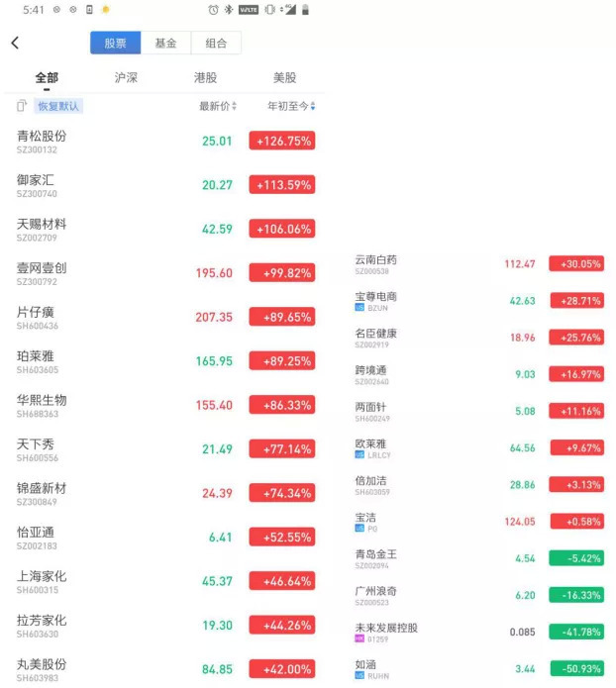616x688 pixels.
Task: Sort by 最新价 column
Action: tap(218, 106)
